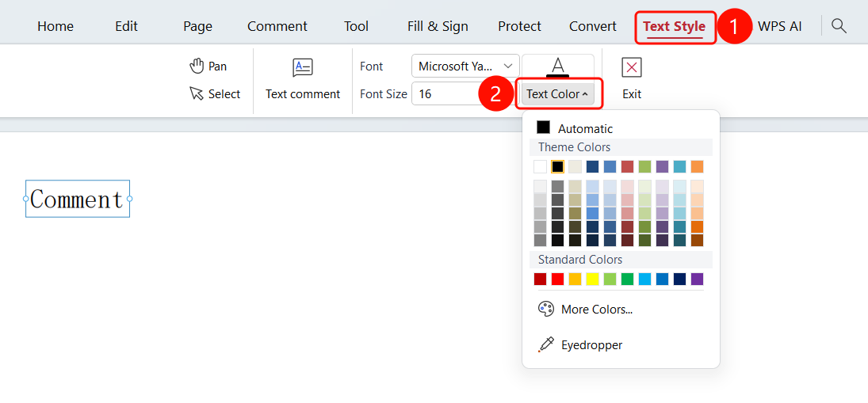Open the Home tab

[x=55, y=26]
